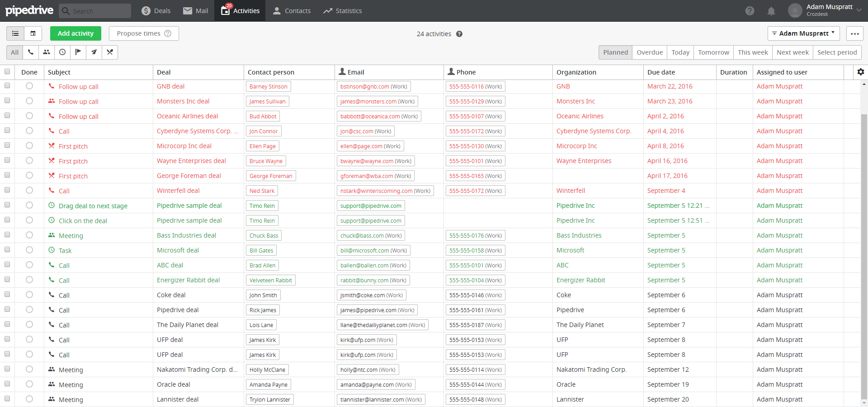
Task: Click the scroll down arrow of scrollbar
Action: click(x=864, y=403)
